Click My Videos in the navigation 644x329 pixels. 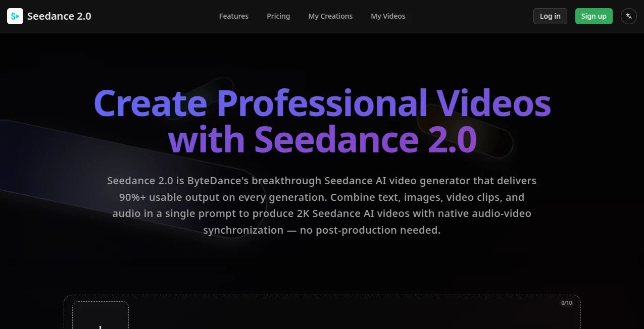(388, 16)
